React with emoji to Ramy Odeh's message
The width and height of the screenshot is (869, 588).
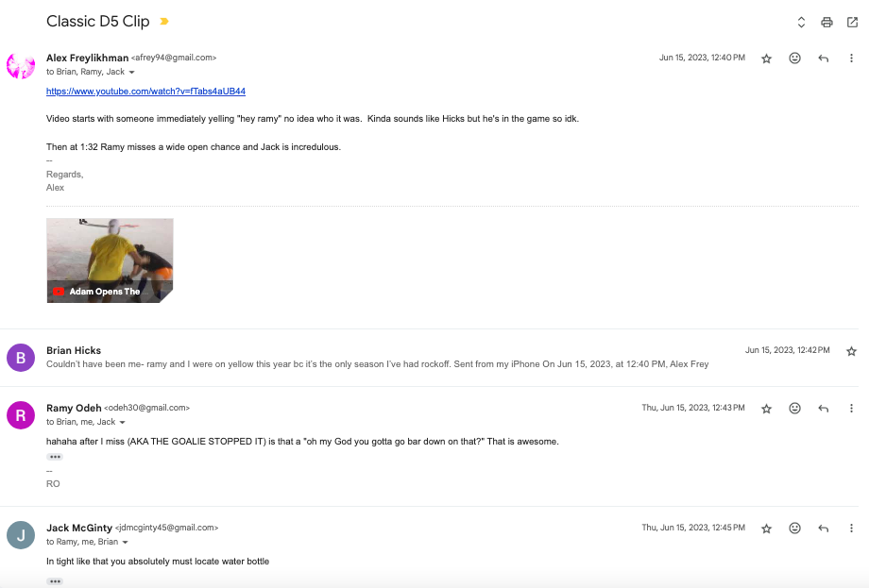pos(794,409)
